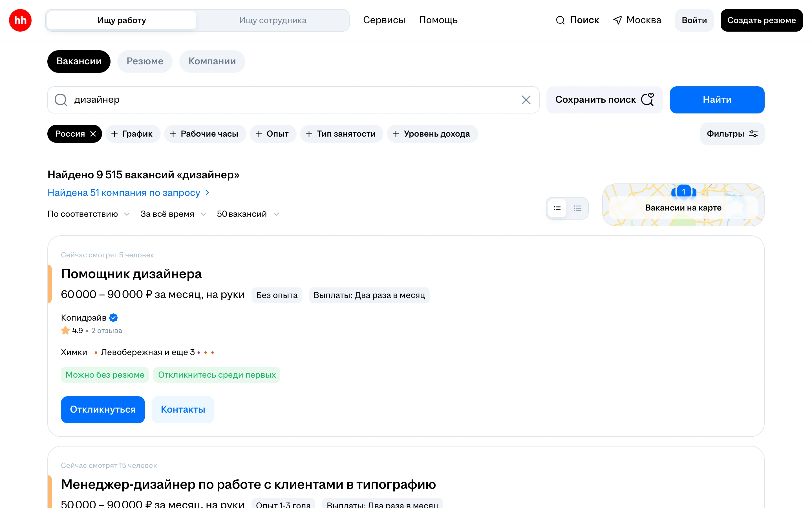
Task: Open the Копидрайв company link
Action: point(83,317)
